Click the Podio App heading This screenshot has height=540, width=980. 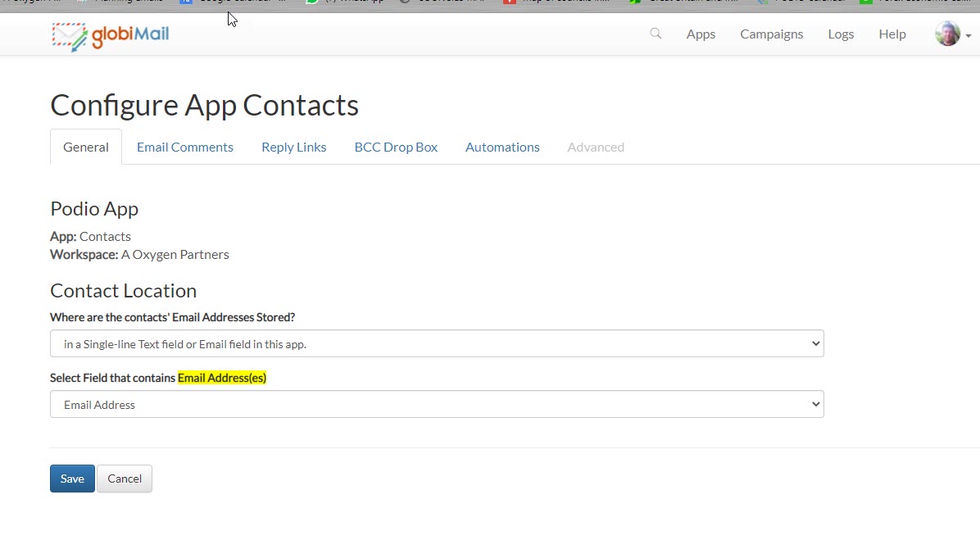(x=94, y=209)
